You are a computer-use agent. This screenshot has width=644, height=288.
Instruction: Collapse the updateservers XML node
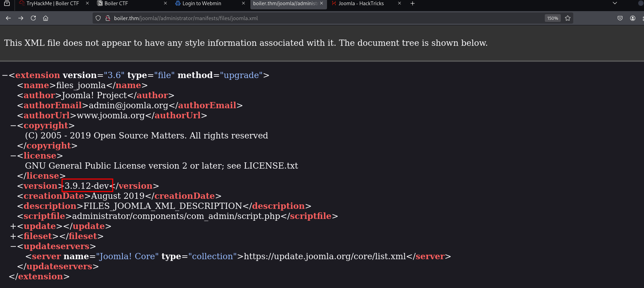pos(13,246)
